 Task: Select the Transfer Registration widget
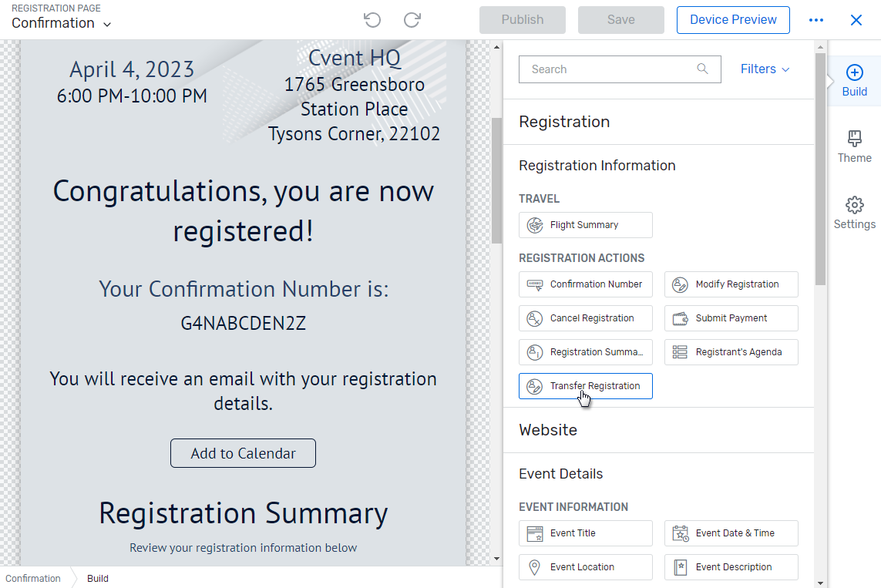(585, 385)
